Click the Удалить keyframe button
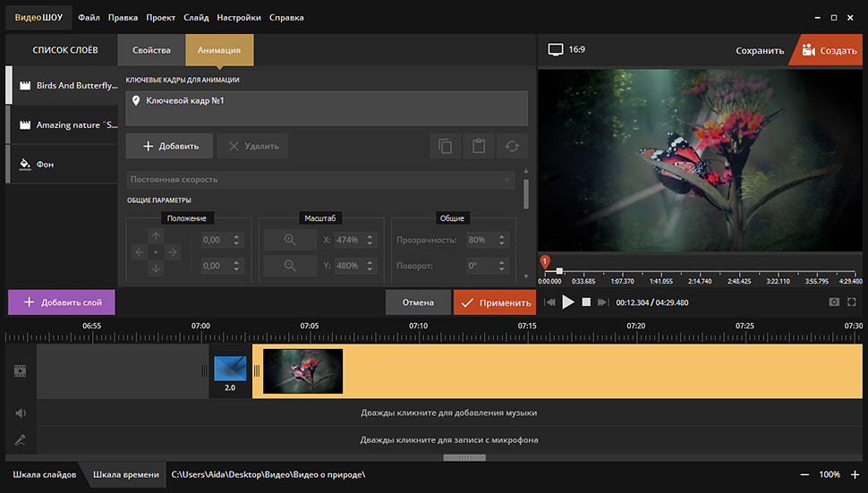This screenshot has height=493, width=868. coord(252,146)
